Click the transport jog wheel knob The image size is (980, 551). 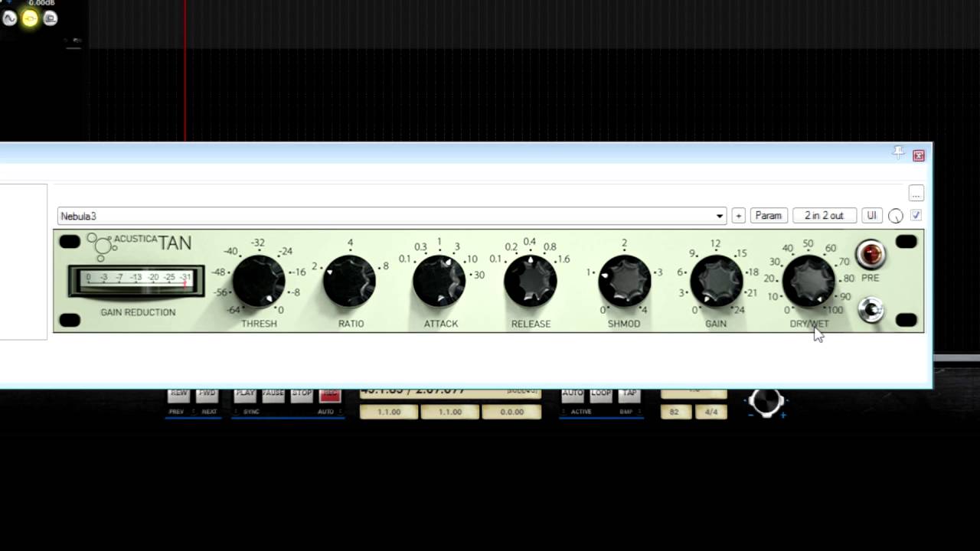766,401
